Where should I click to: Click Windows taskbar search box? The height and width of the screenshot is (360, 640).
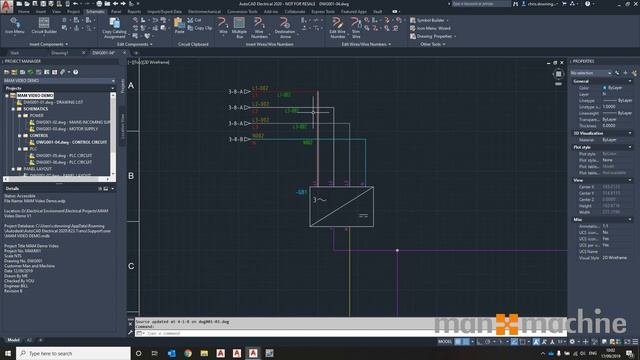tap(73, 353)
